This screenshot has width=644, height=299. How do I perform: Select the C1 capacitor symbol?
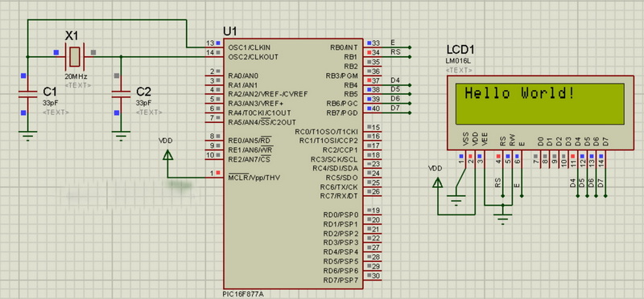27,94
